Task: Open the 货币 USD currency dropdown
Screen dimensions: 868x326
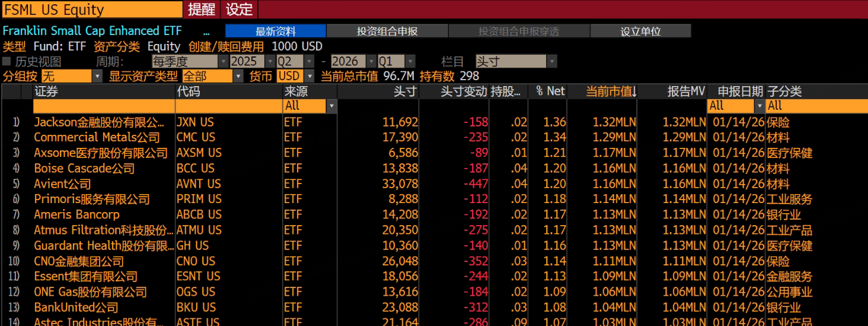Action: point(296,76)
